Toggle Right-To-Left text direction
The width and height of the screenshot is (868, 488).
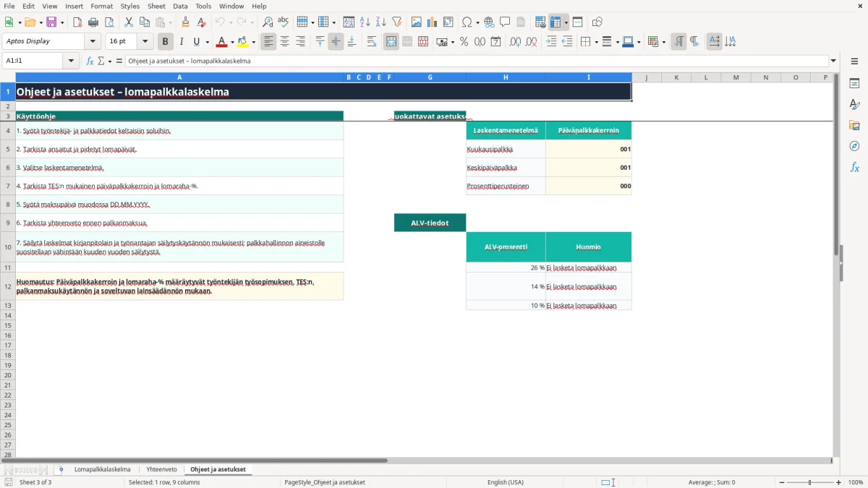click(694, 42)
